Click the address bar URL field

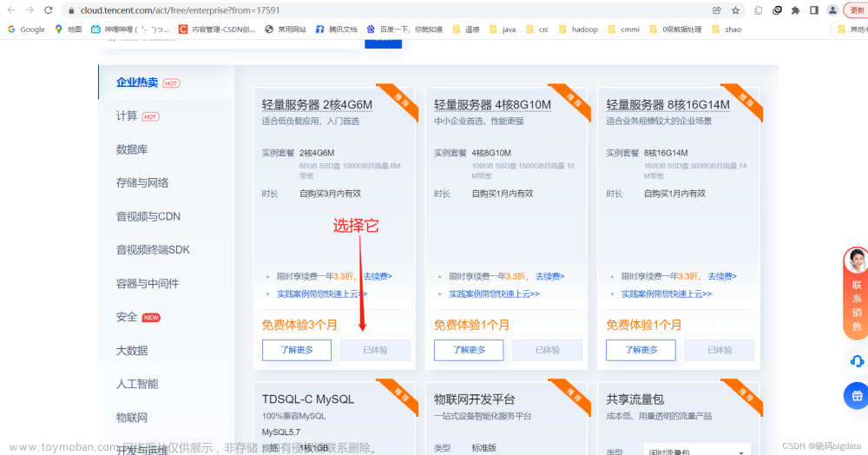387,10
